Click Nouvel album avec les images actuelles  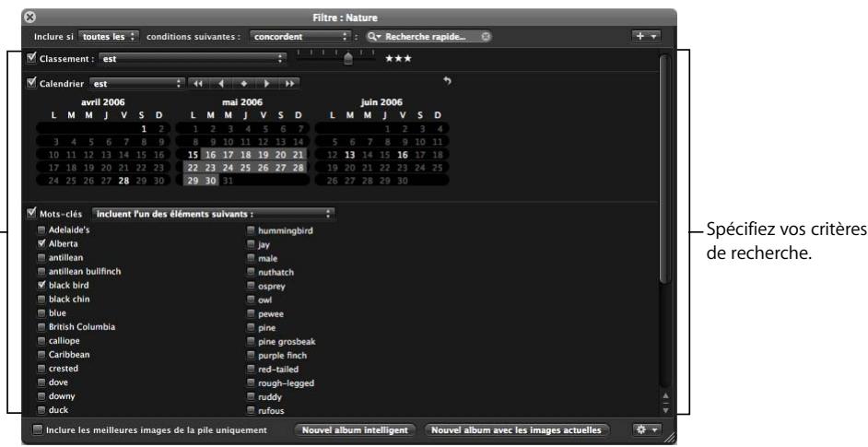[516, 429]
